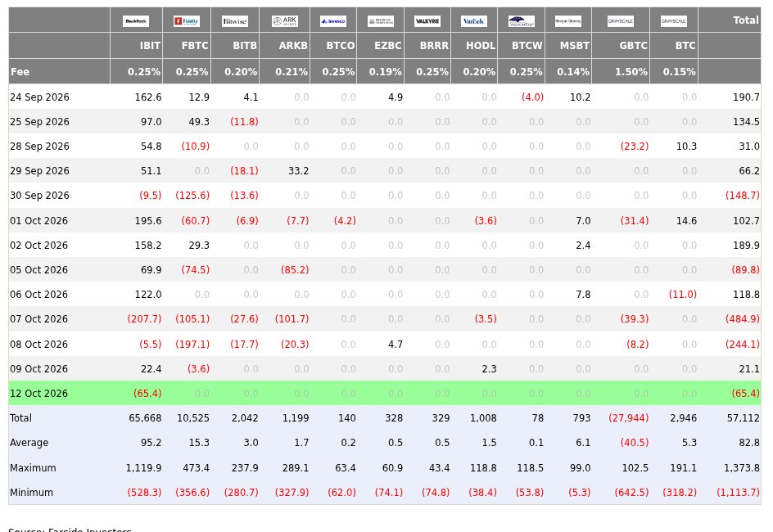Select the IBIT ticker header

click(150, 46)
